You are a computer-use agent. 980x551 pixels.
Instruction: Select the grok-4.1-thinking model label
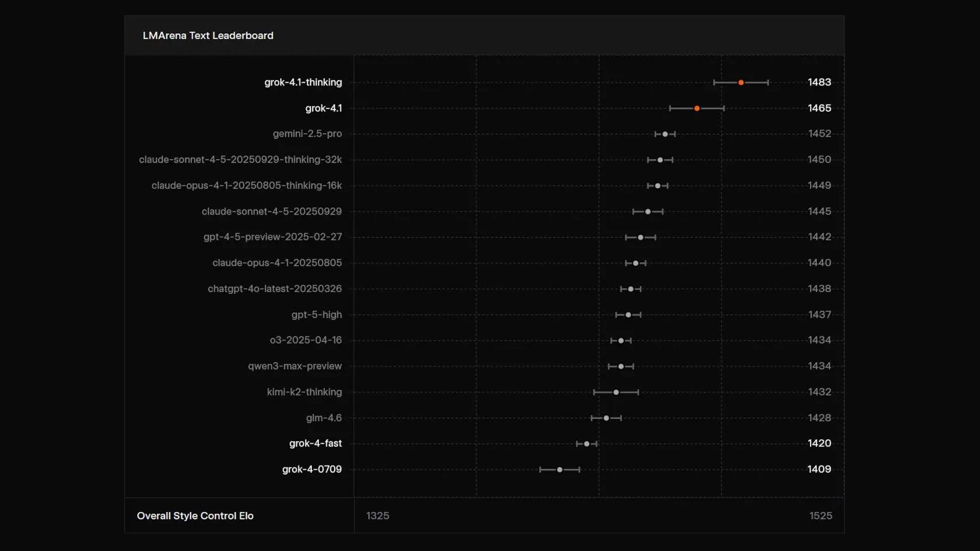[303, 83]
